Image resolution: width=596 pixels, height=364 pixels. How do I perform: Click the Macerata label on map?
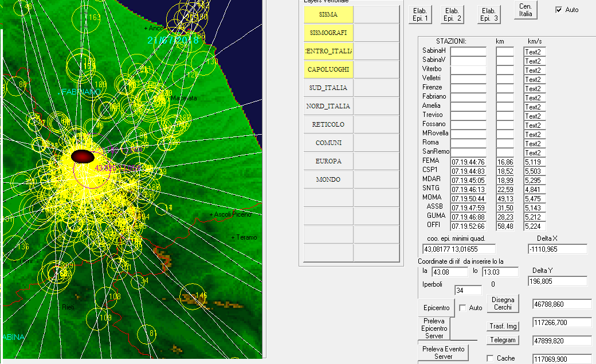click(183, 98)
